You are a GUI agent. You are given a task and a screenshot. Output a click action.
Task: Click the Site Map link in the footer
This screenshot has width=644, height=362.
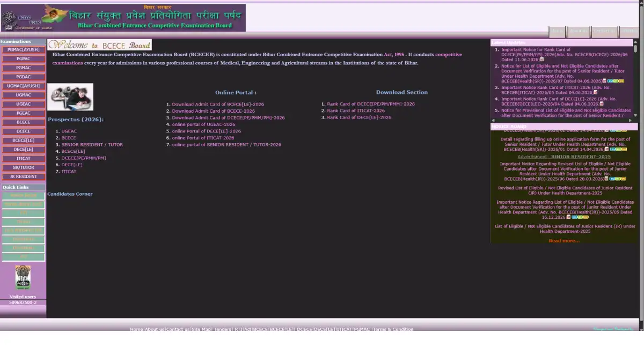tap(201, 329)
